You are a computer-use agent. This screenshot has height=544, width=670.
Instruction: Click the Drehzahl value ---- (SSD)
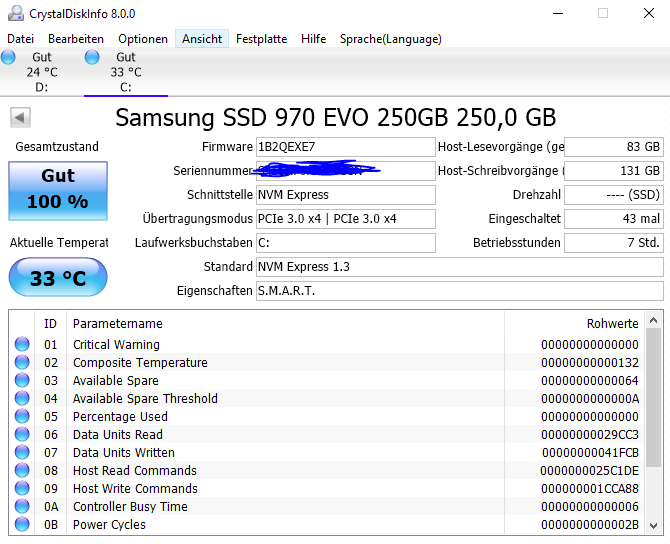(x=614, y=194)
